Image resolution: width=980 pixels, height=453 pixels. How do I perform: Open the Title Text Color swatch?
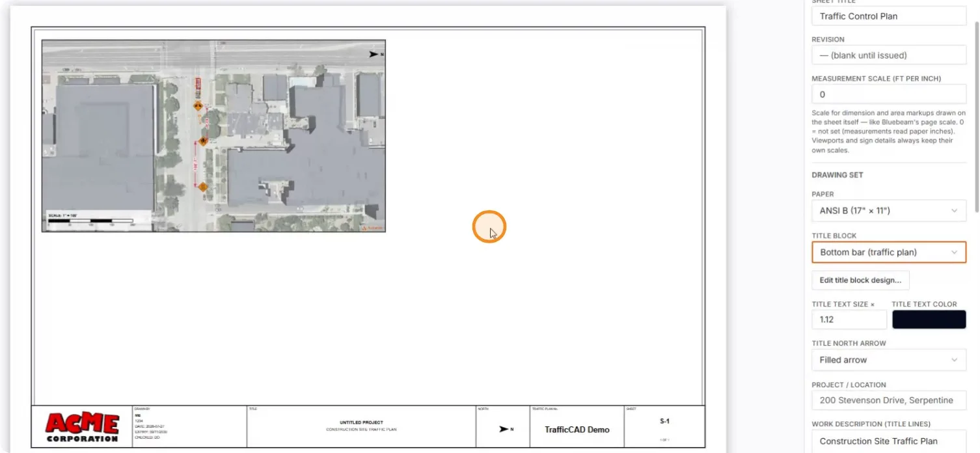(929, 320)
